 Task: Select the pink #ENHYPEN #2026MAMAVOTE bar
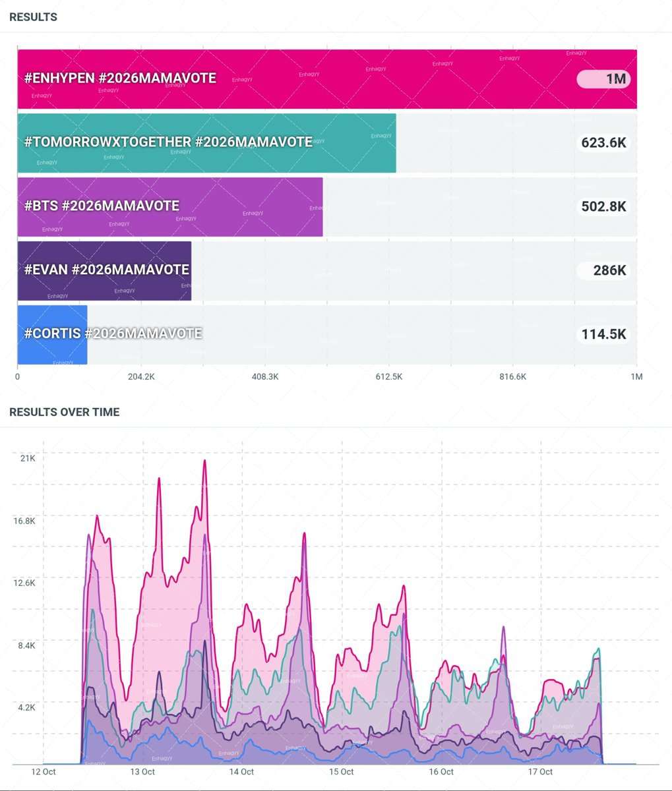tap(327, 79)
